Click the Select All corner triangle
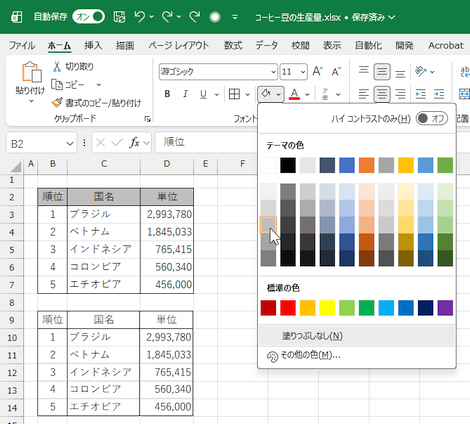 [x=16, y=166]
